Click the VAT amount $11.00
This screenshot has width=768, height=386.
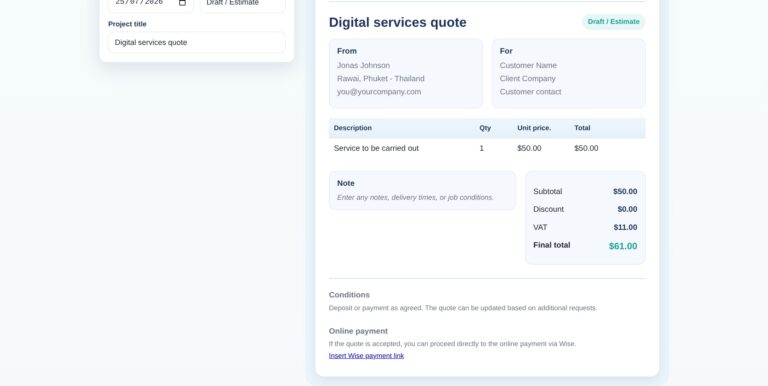click(x=625, y=227)
